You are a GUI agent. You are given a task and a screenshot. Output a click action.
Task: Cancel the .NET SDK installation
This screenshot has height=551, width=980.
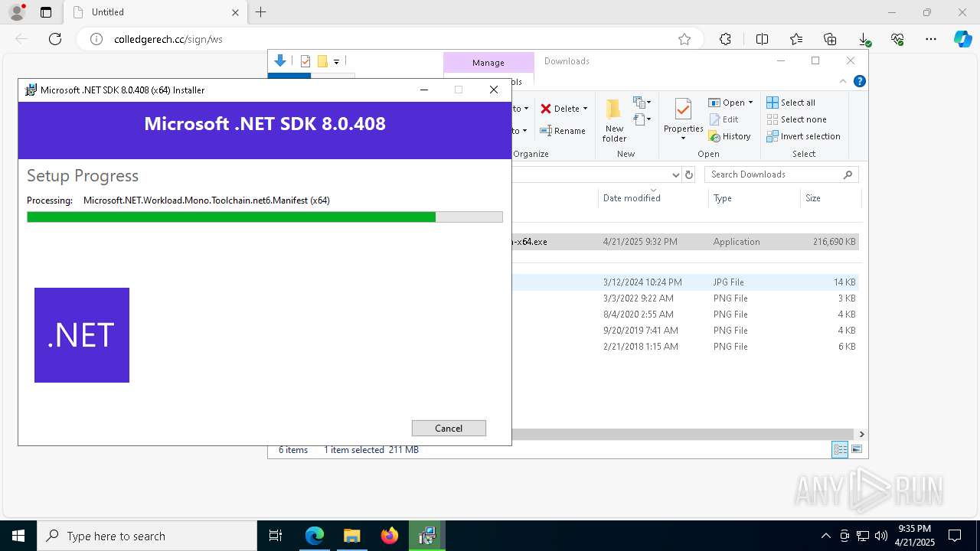tap(449, 428)
